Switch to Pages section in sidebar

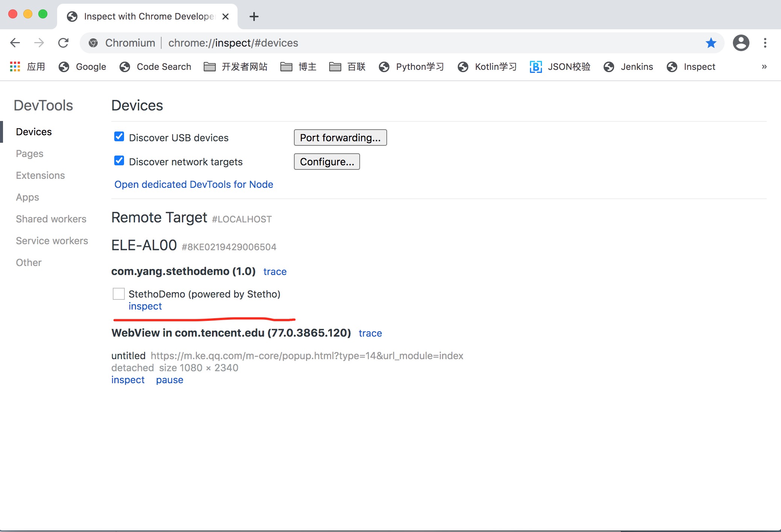pyautogui.click(x=30, y=154)
